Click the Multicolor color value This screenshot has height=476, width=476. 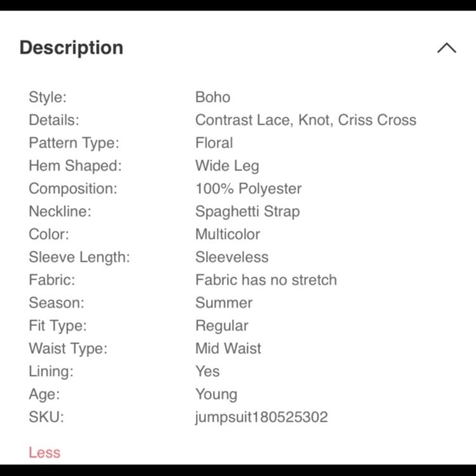(228, 234)
